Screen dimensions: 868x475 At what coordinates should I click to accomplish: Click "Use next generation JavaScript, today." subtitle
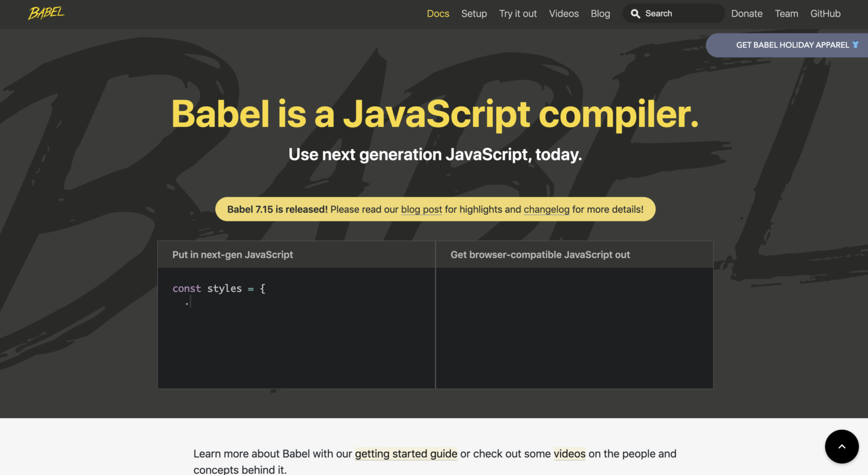(x=435, y=154)
